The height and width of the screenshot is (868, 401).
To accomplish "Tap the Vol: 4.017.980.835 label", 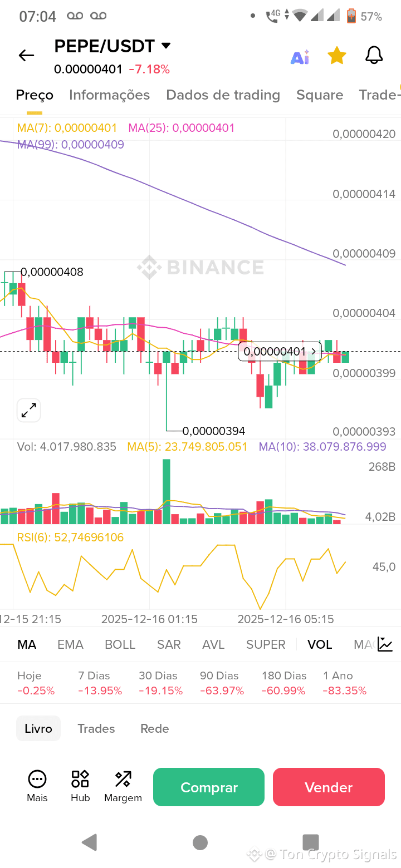I will [x=67, y=446].
